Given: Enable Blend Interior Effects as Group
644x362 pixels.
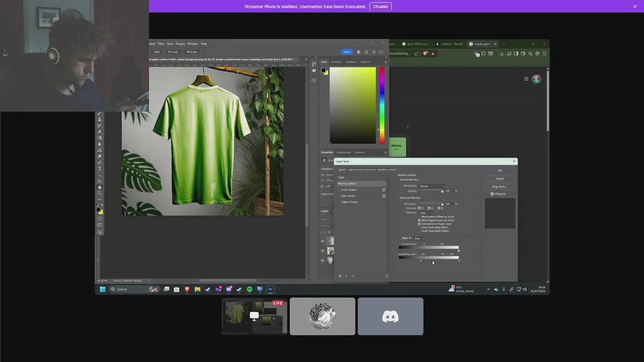Looking at the screenshot, I should (419, 217).
